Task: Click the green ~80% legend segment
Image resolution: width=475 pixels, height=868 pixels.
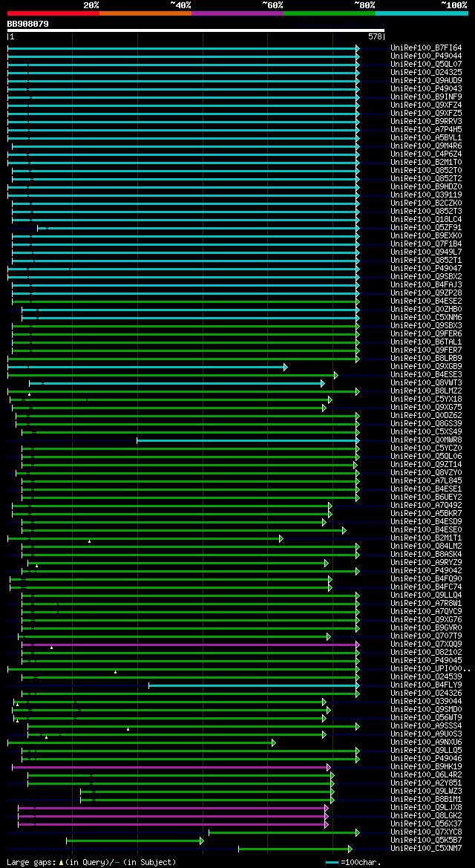Action: (330, 13)
